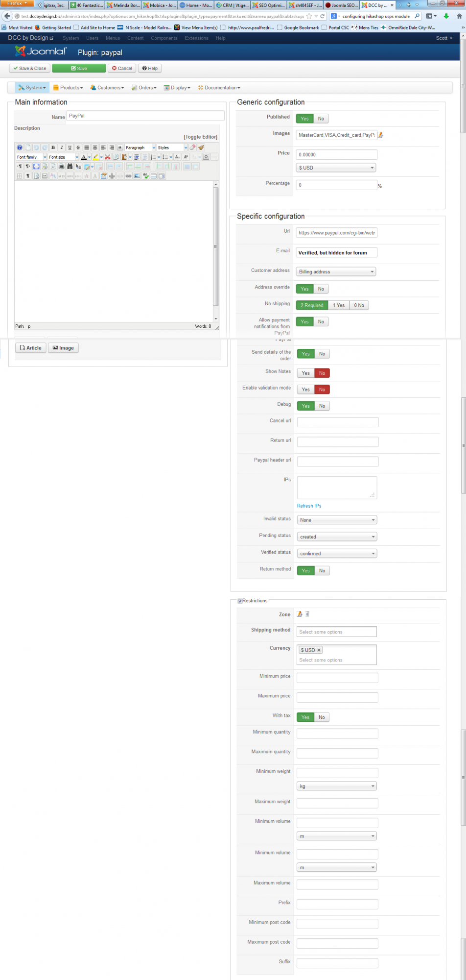The width and height of the screenshot is (466, 980).
Task: Open the Font family dropdown
Action: (45, 157)
